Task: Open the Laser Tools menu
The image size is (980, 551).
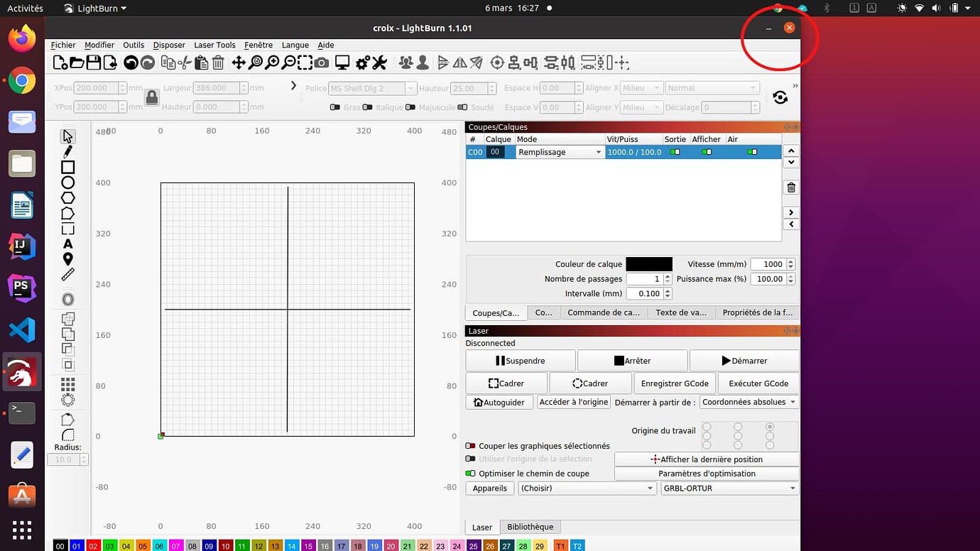Action: pos(214,45)
